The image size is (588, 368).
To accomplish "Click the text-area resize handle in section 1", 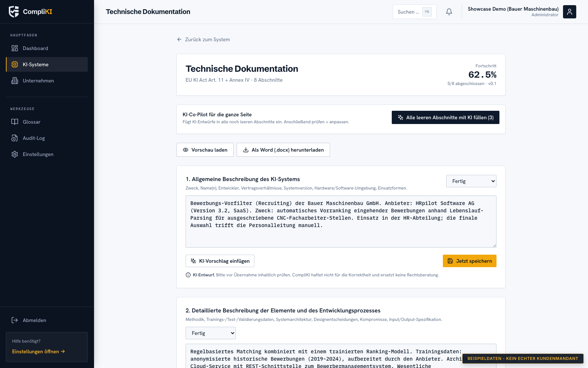I will pyautogui.click(x=494, y=245).
